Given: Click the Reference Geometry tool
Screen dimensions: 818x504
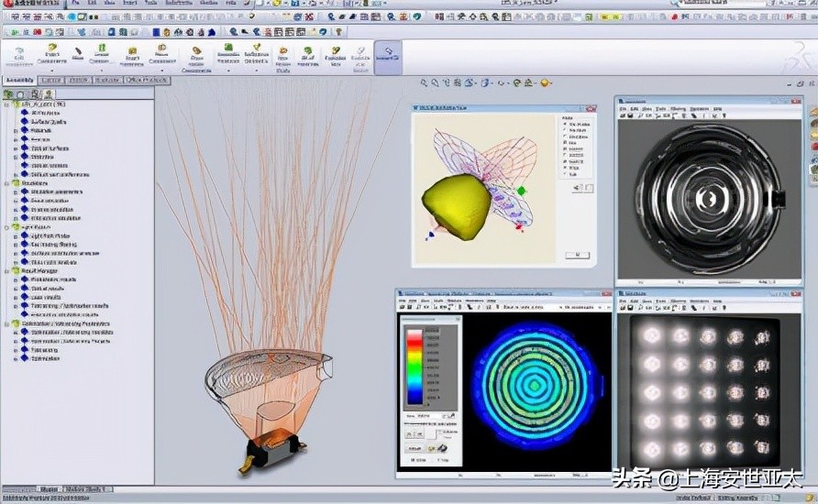Looking at the screenshot, I should [257, 54].
